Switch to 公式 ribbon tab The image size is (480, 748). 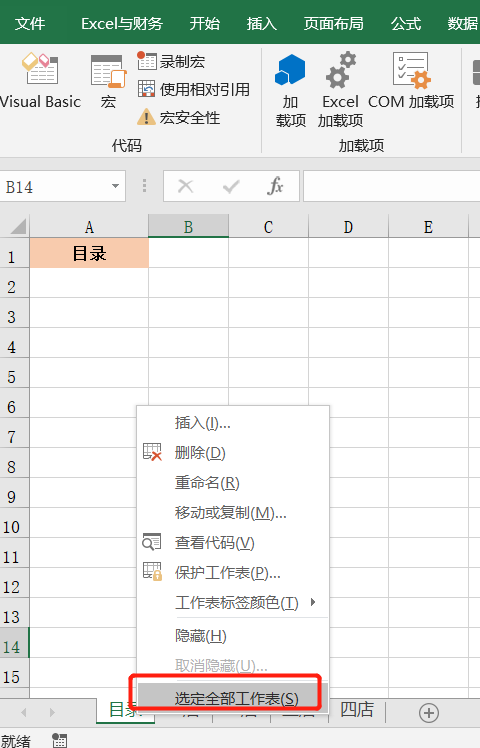tap(406, 23)
